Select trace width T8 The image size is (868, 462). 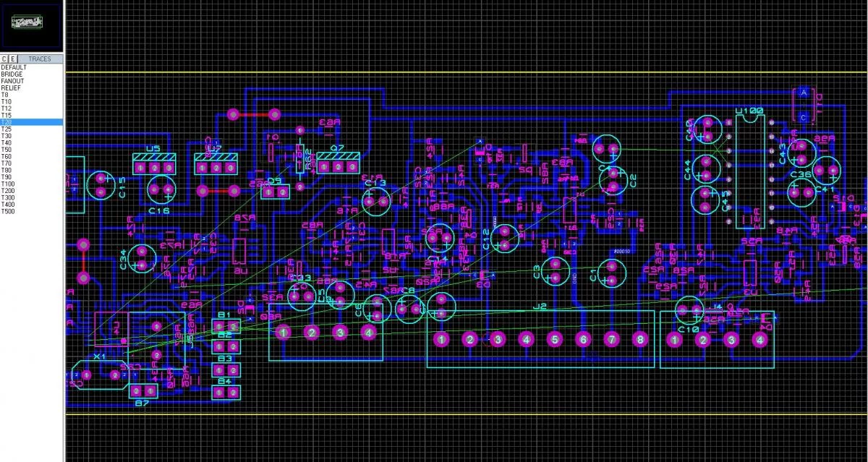32,95
